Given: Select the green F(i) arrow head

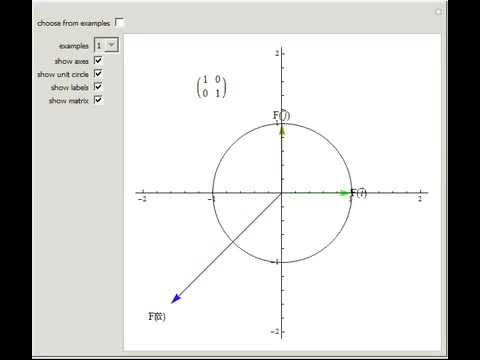Looking at the screenshot, I should point(343,193).
